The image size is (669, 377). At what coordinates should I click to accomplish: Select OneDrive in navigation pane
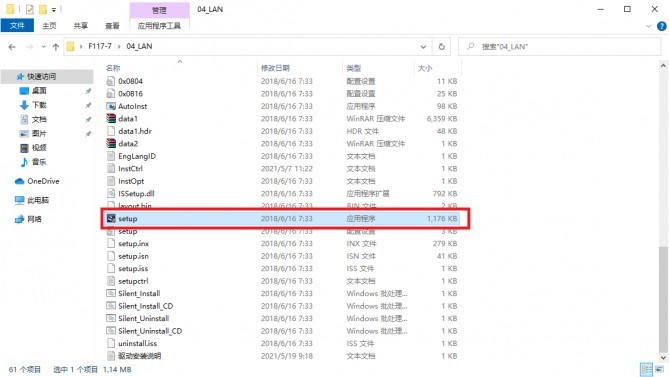coord(43,181)
